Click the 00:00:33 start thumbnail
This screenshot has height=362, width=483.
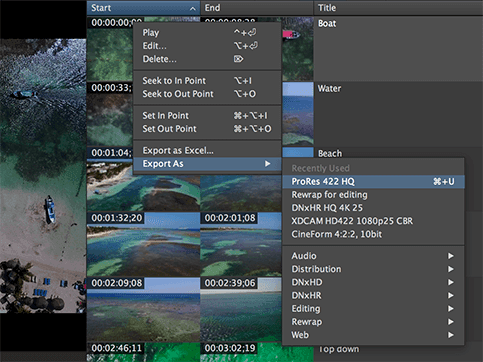[110, 114]
